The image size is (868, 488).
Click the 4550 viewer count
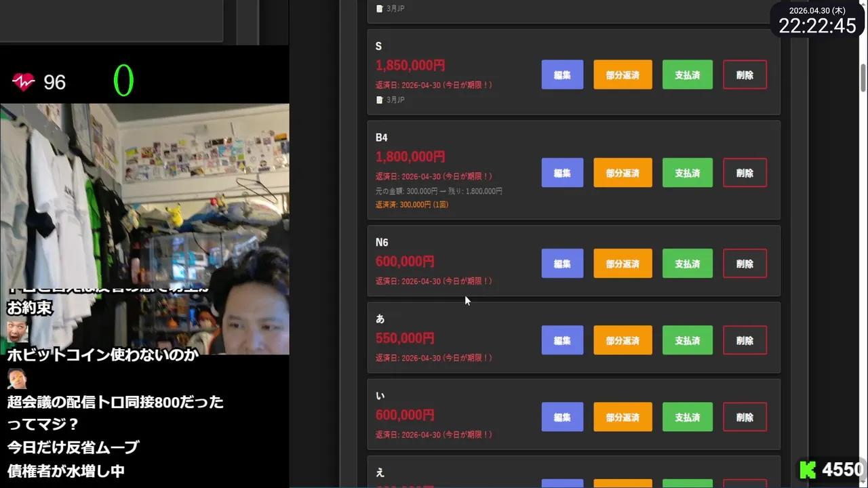(x=843, y=469)
